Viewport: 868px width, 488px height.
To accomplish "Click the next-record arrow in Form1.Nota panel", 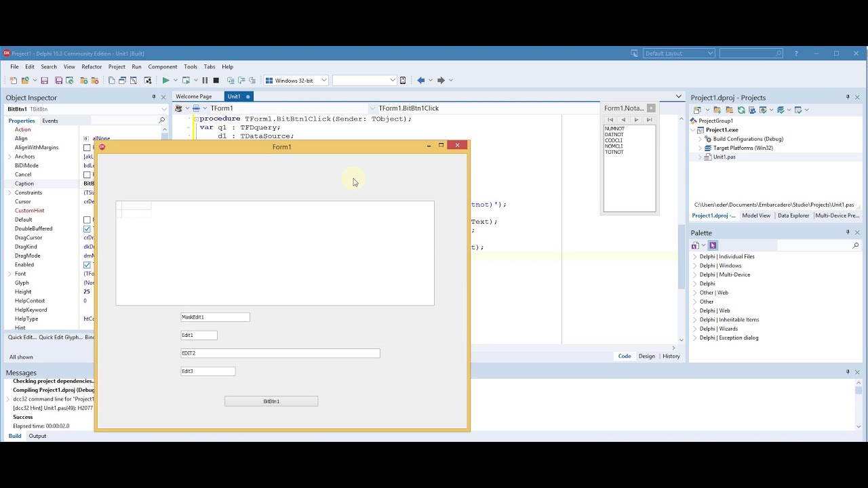I will [x=636, y=119].
